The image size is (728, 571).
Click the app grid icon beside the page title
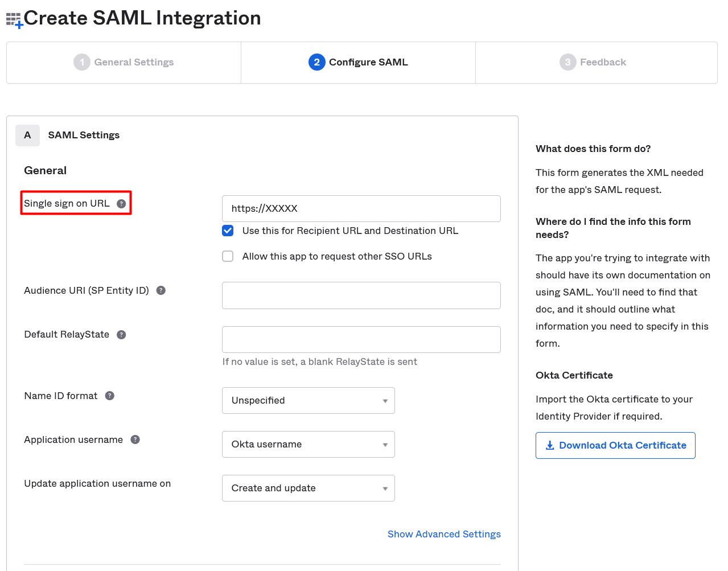click(14, 20)
